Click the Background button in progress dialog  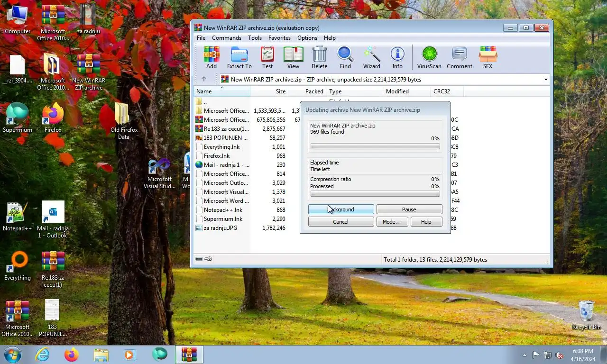341,209
